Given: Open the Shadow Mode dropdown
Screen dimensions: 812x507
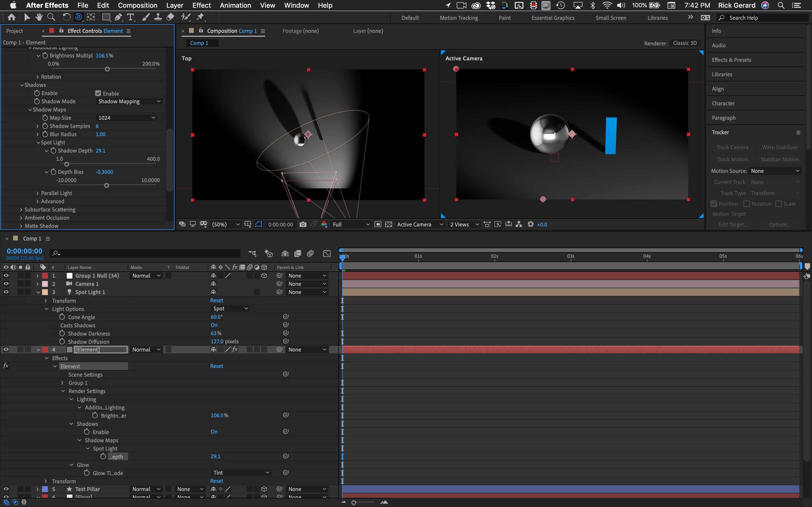Looking at the screenshot, I should coord(129,101).
